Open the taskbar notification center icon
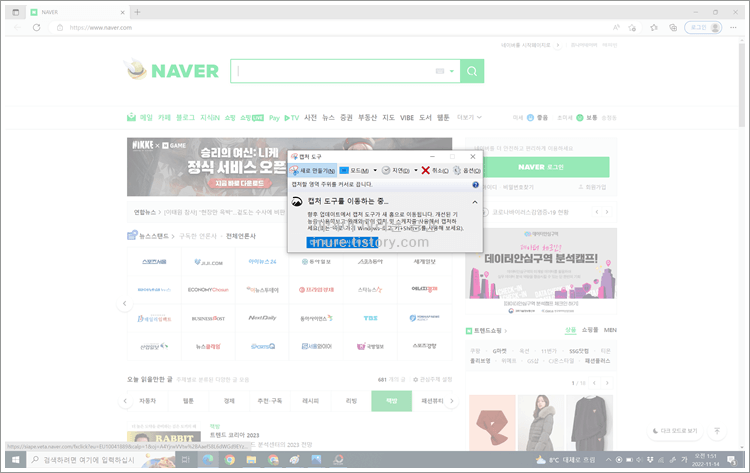Viewport: 750px width, 473px height. point(731,460)
